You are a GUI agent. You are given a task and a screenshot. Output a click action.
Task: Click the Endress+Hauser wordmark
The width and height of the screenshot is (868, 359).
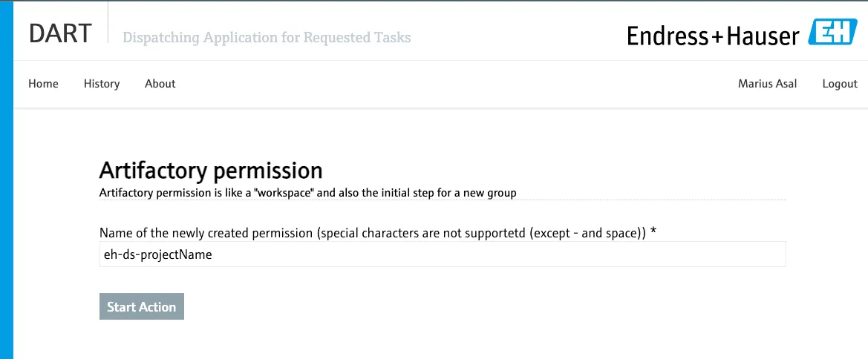[x=713, y=36]
